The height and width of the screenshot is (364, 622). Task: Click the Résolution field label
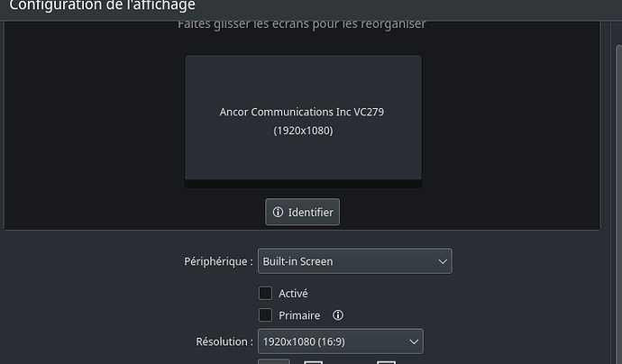tap(224, 341)
